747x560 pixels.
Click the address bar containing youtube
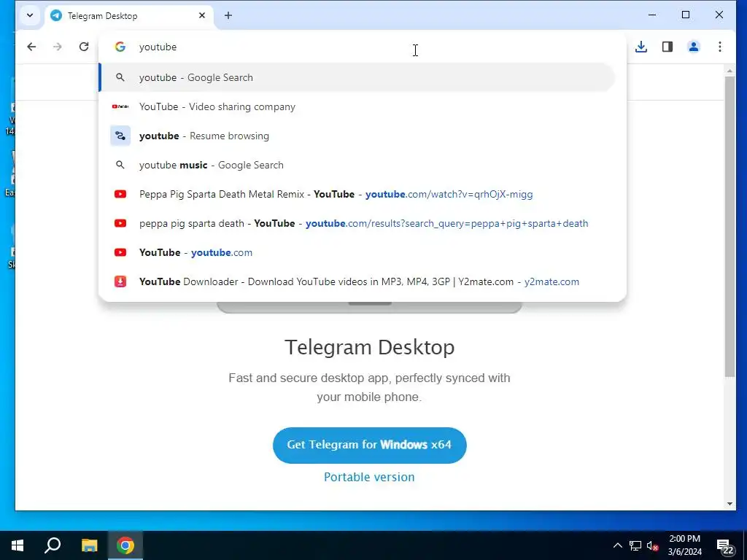(362, 47)
